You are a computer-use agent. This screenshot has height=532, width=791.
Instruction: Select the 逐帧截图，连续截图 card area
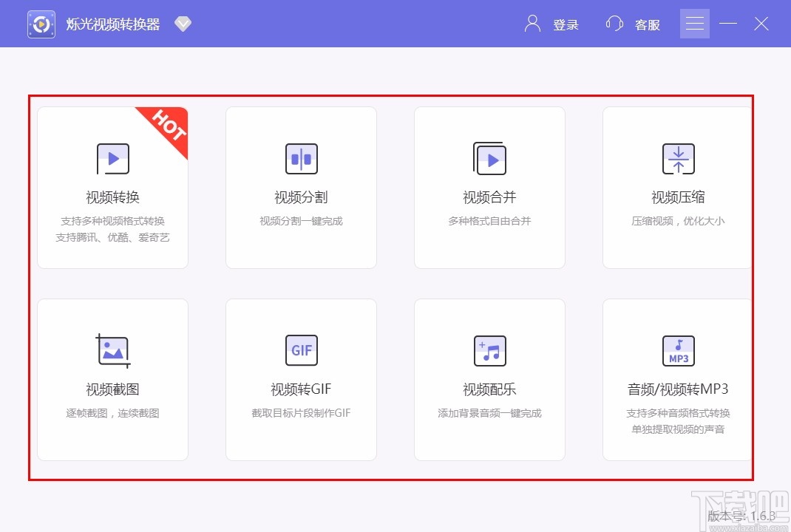[x=112, y=413]
